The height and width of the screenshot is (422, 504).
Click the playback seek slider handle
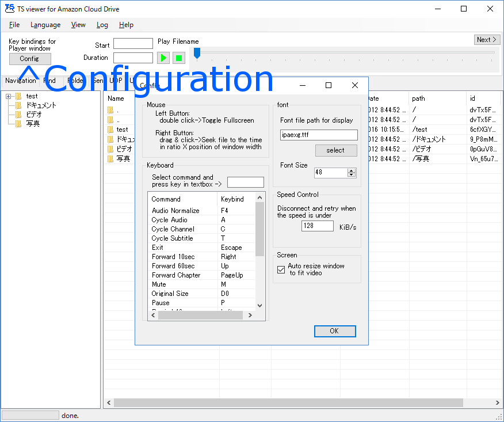(197, 53)
